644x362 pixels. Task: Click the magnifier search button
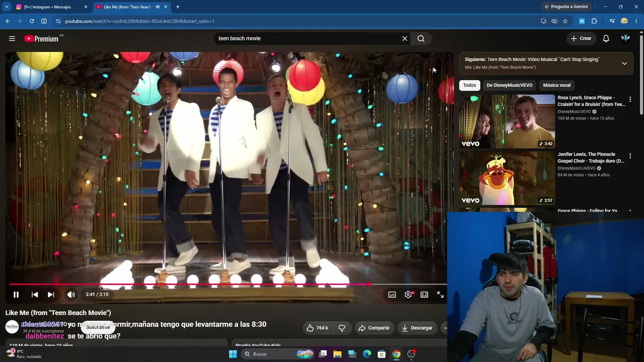tap(421, 39)
